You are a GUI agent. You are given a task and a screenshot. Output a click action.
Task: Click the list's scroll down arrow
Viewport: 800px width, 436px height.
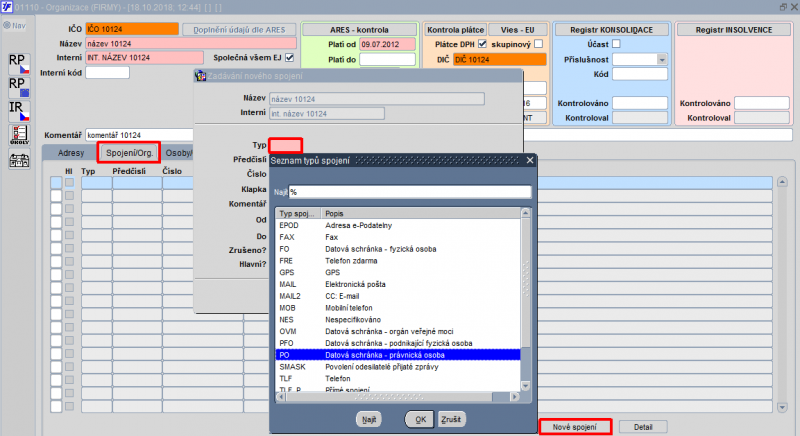tap(526, 386)
